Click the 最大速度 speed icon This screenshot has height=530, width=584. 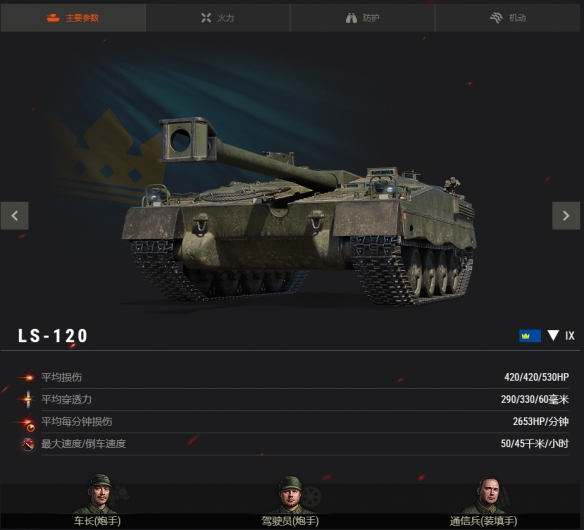click(x=28, y=444)
